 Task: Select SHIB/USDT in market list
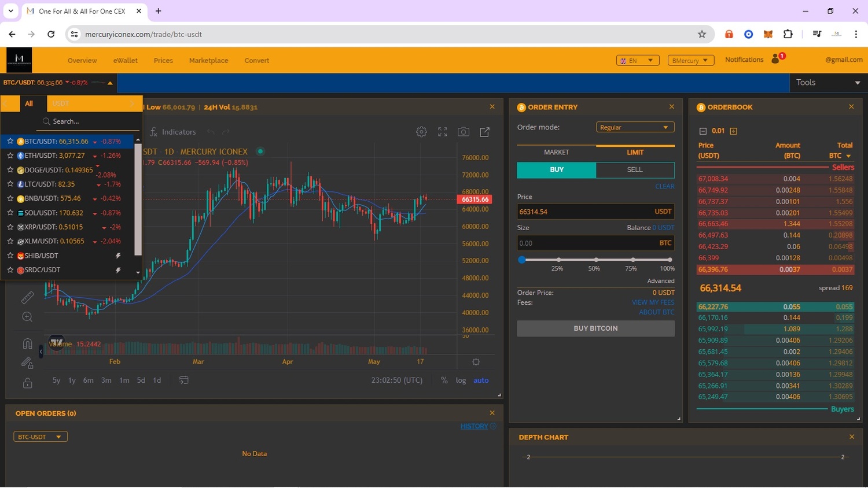coord(68,256)
